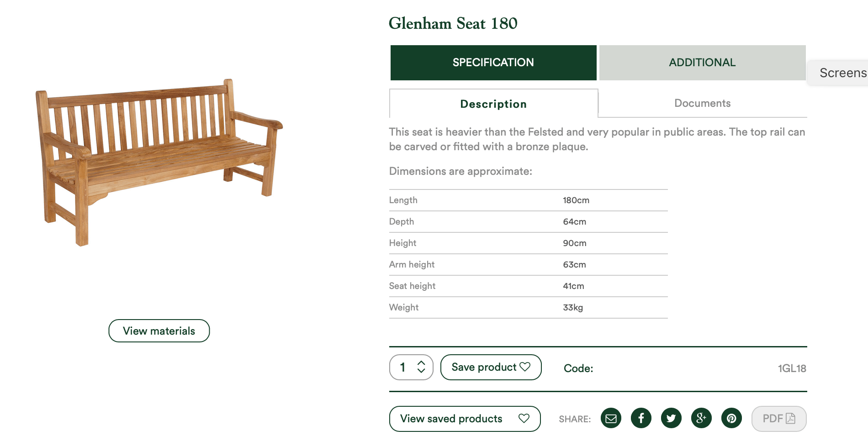Click the Glenham Seat 180 title

point(453,23)
